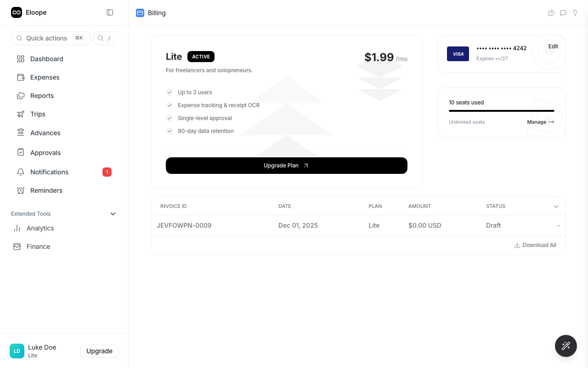Click the Reports folder icon
Image resolution: width=588 pixels, height=368 pixels.
coord(21,96)
